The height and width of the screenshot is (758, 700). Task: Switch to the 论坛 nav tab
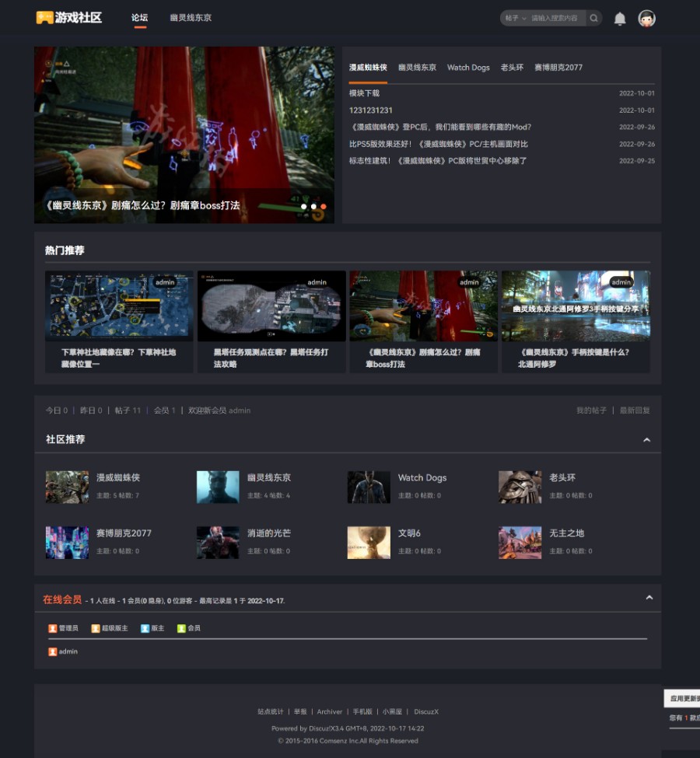tap(139, 18)
